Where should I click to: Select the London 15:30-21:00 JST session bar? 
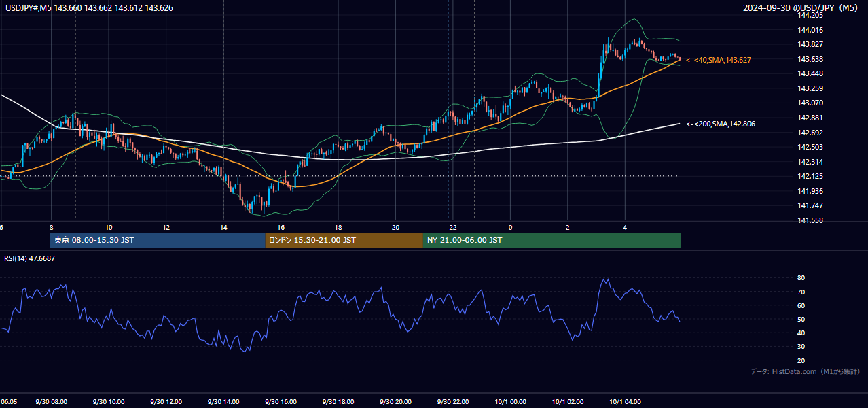coord(344,240)
